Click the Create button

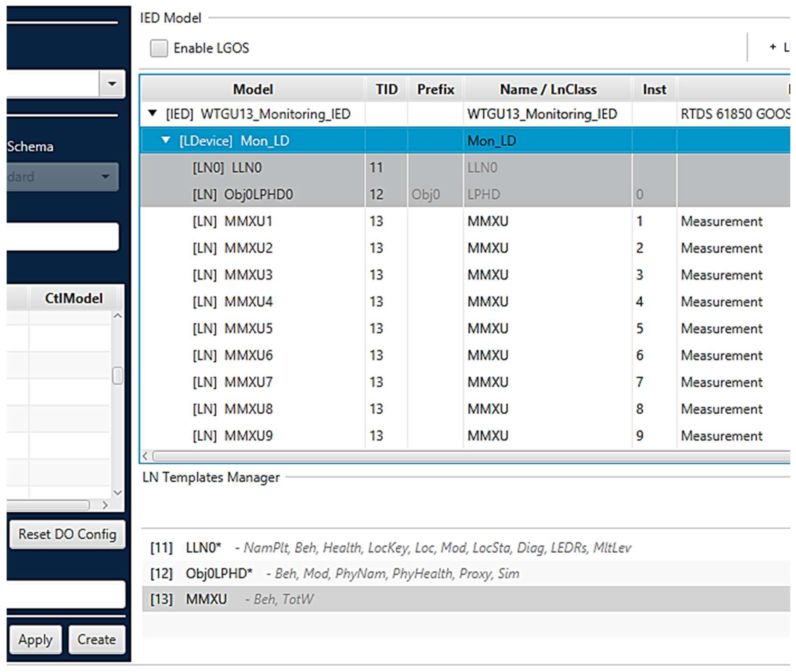pos(96,640)
